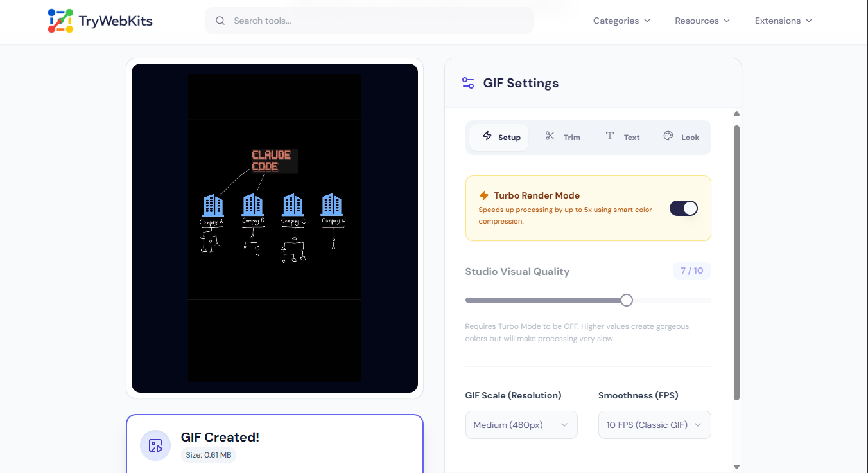Image resolution: width=868 pixels, height=473 pixels.
Task: Click the magnifying glass in the search bar
Action: tap(220, 21)
